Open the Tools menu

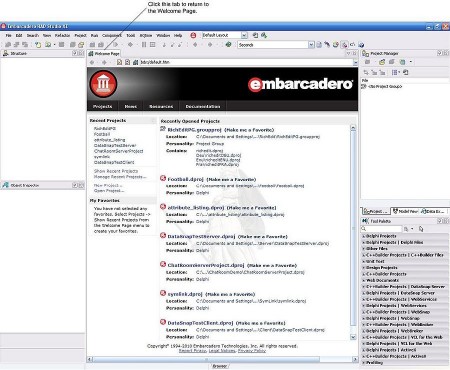[x=131, y=35]
